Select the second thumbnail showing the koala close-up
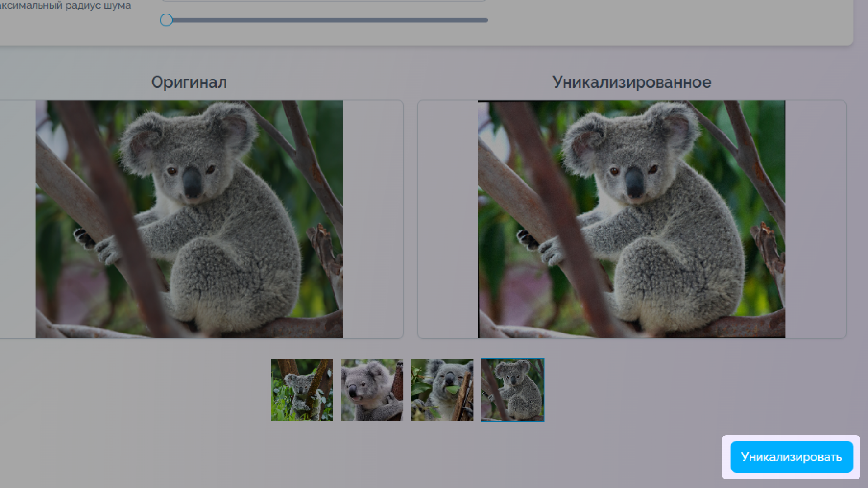This screenshot has height=488, width=868. pos(372,390)
